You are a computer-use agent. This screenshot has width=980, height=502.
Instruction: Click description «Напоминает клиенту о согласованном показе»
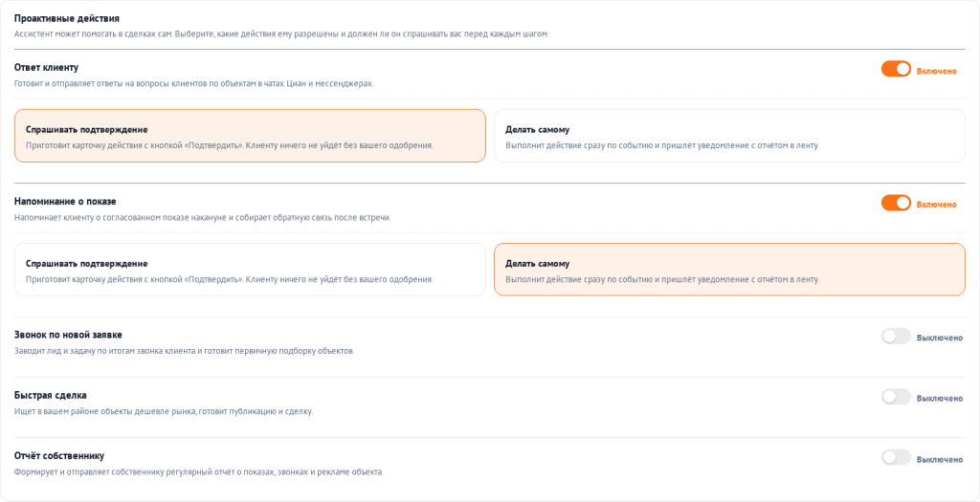coord(203,217)
